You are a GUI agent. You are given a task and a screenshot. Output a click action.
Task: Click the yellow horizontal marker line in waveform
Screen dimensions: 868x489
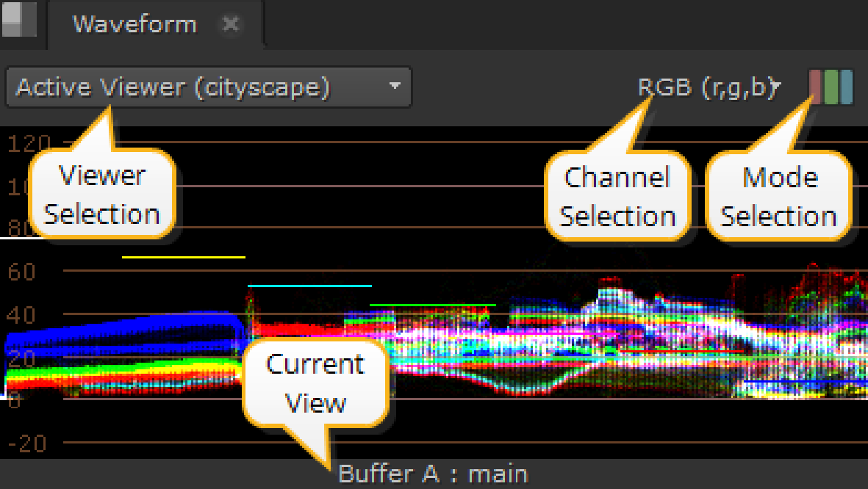click(x=183, y=257)
